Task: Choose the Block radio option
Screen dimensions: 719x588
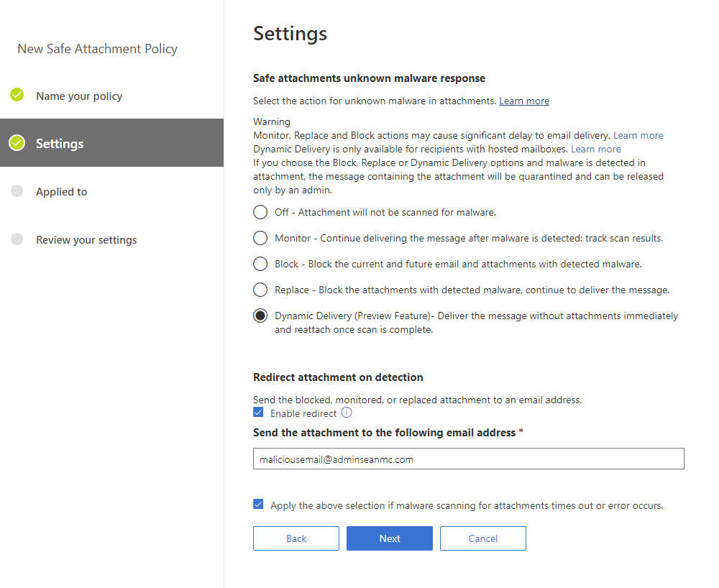Action: coord(260,264)
